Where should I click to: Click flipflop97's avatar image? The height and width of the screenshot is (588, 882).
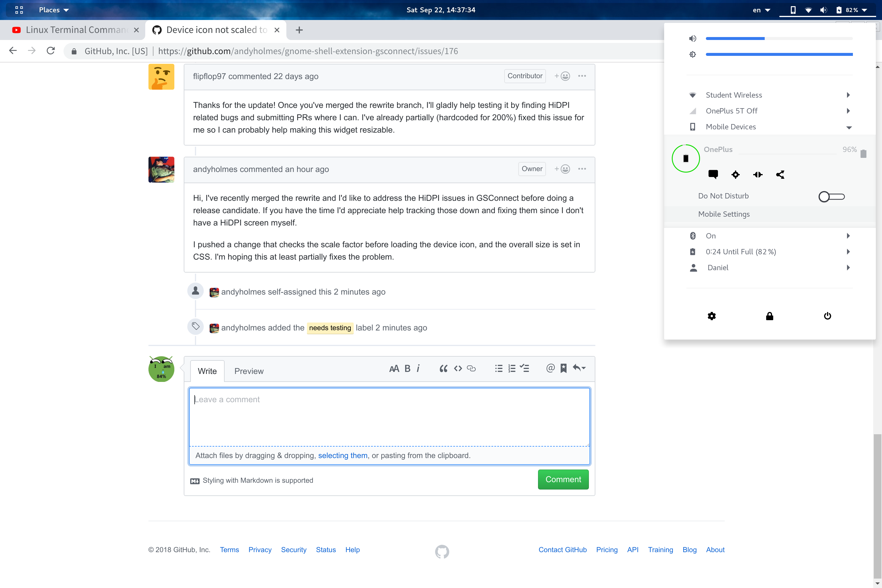tap(161, 76)
